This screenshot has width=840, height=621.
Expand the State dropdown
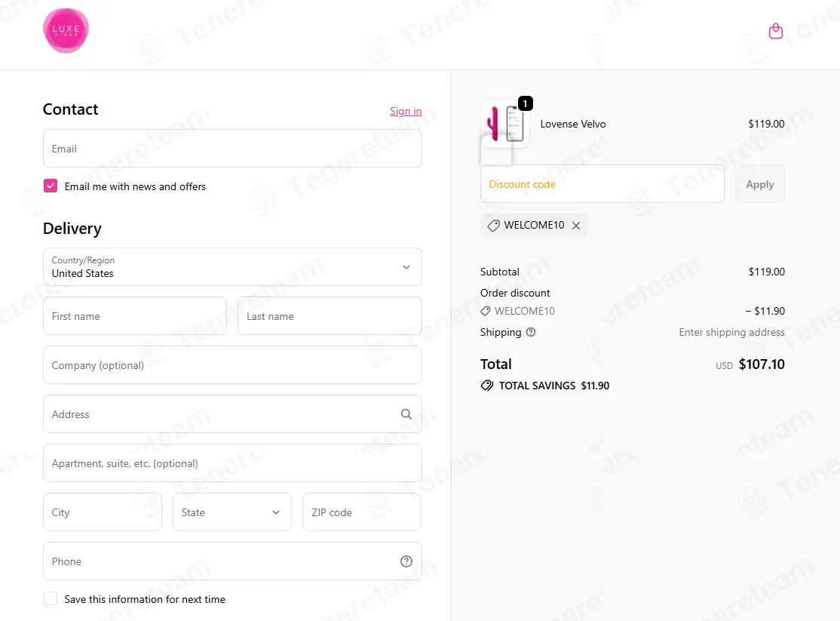[x=232, y=512]
